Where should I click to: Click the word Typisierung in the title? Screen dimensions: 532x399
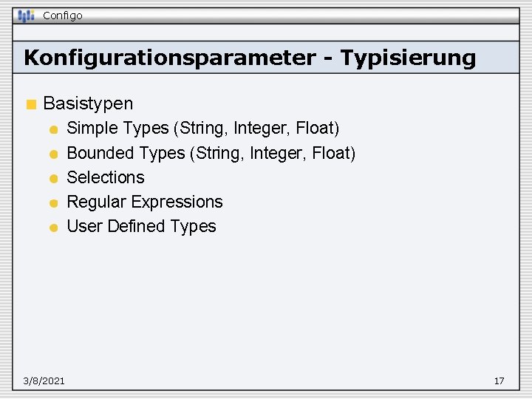408,58
